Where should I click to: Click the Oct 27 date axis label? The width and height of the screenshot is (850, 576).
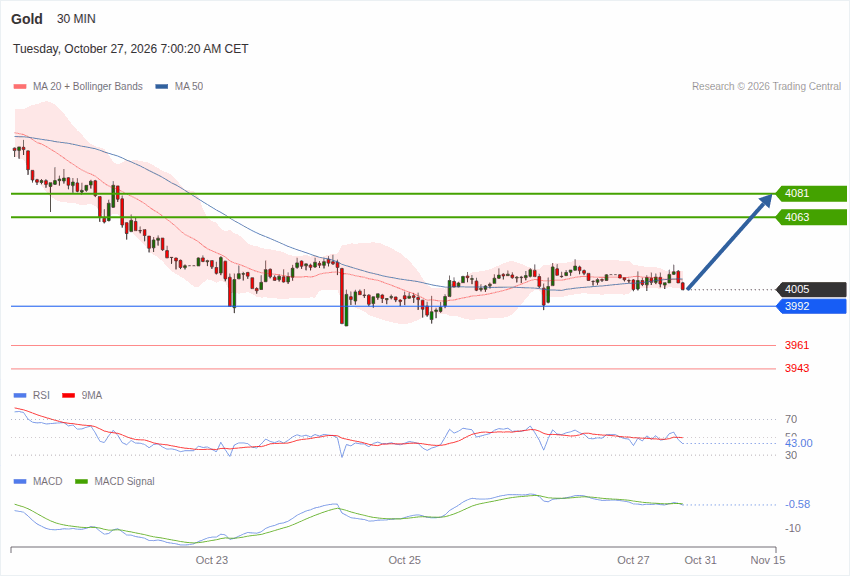633,560
